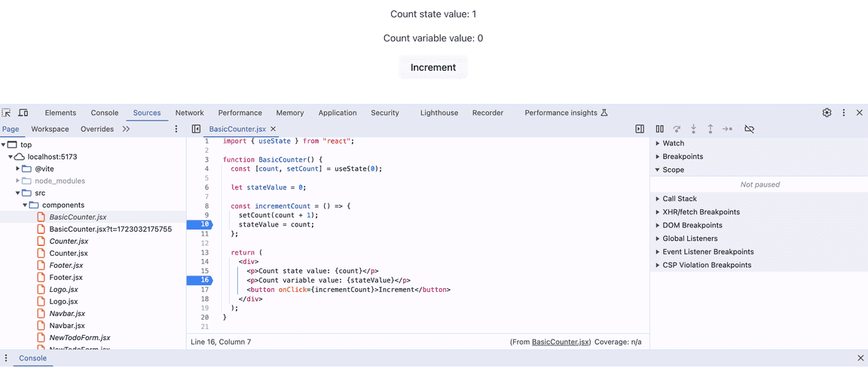Open the Security tab
The height and width of the screenshot is (368, 868).
(385, 113)
